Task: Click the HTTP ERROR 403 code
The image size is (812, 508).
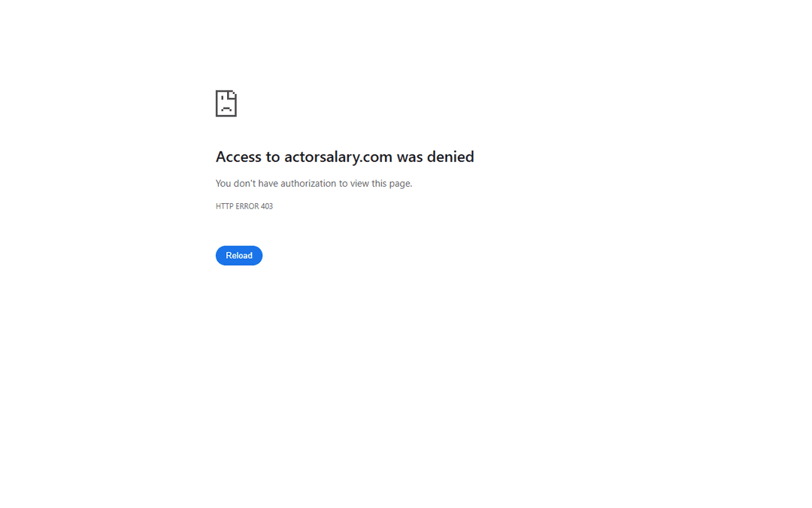Action: tap(244, 206)
